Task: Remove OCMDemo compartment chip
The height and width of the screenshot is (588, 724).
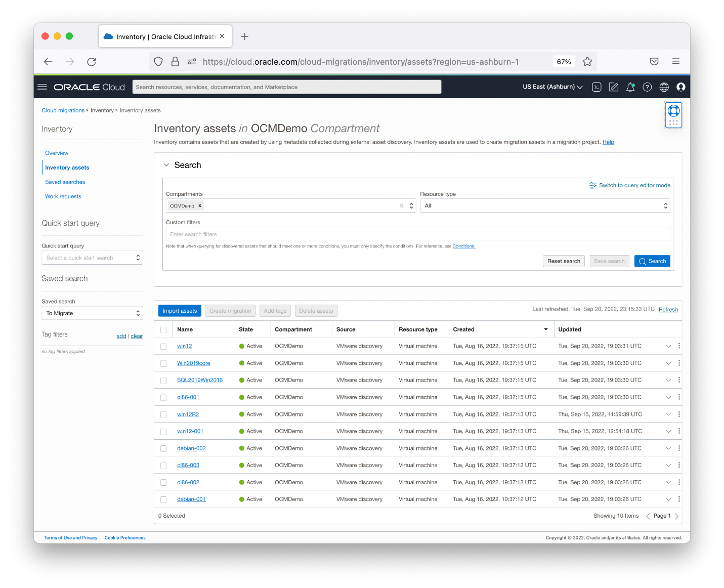Action: [200, 206]
